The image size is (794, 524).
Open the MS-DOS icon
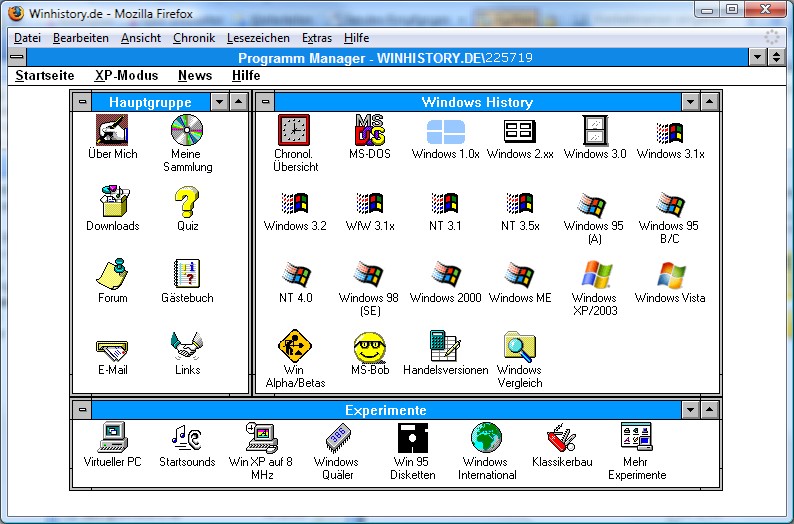point(370,130)
